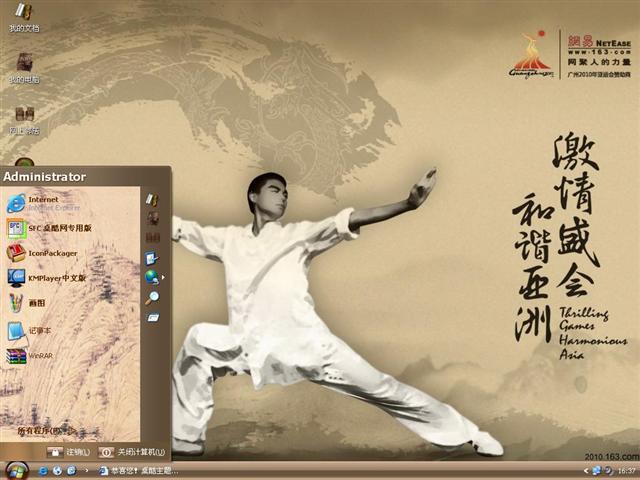This screenshot has height=480, width=640.
Task: Open the 我的电脑 desktop icon
Action: (24, 68)
